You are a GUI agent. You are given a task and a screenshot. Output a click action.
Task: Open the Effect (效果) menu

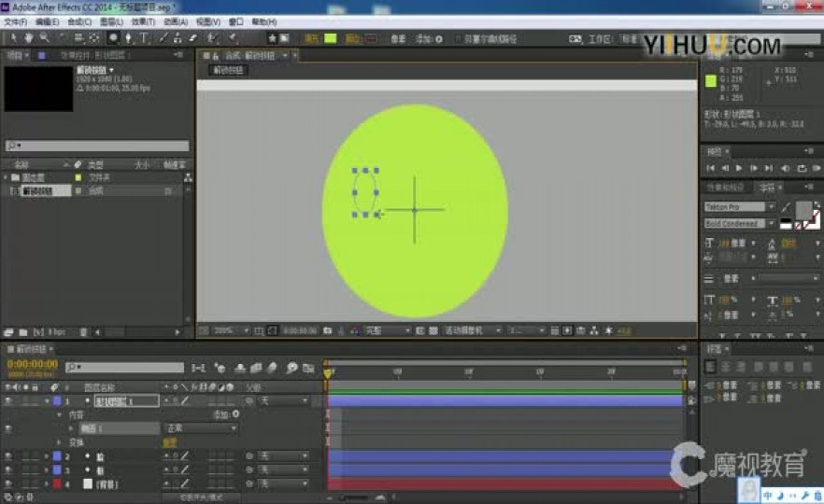point(143,21)
